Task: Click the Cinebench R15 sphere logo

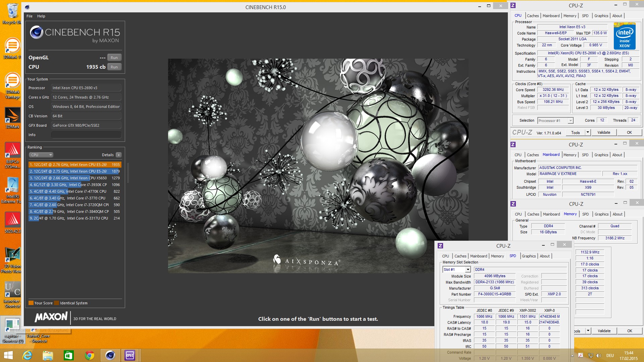Action: 36,32
